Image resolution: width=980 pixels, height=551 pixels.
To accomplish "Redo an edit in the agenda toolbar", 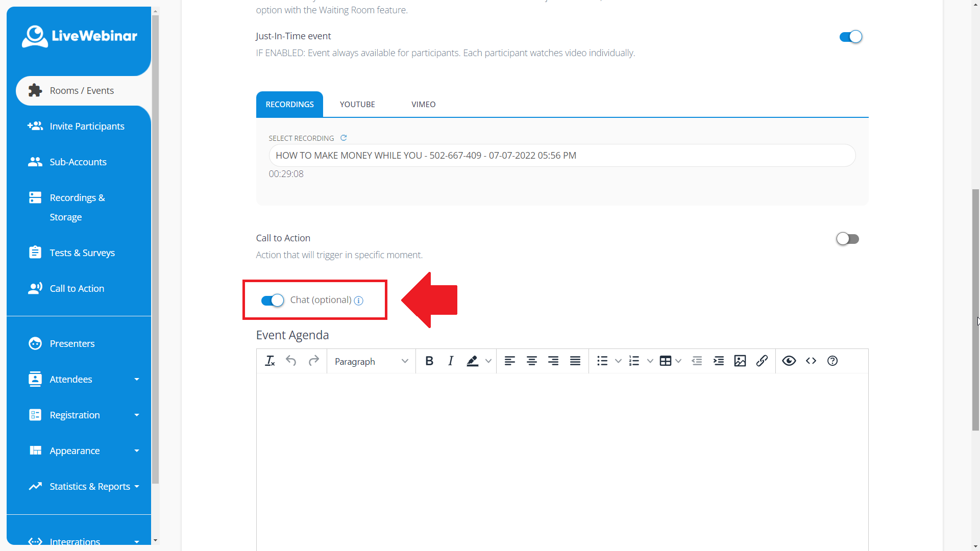I will point(314,361).
